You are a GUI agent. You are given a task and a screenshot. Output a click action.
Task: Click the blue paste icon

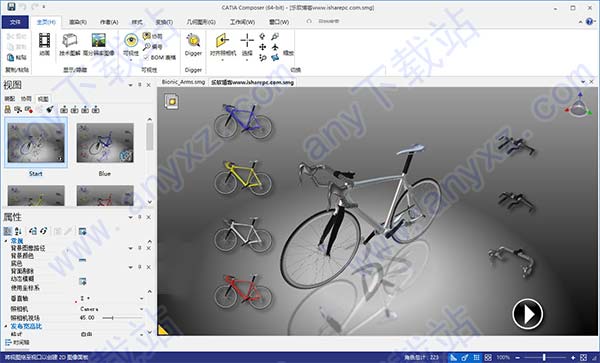[11, 58]
